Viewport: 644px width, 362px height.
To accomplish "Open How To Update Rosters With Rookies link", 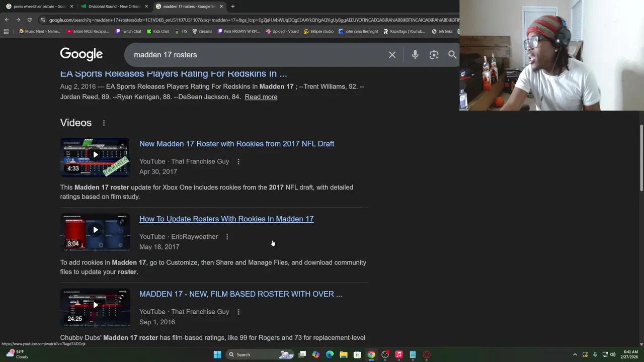I will [226, 219].
